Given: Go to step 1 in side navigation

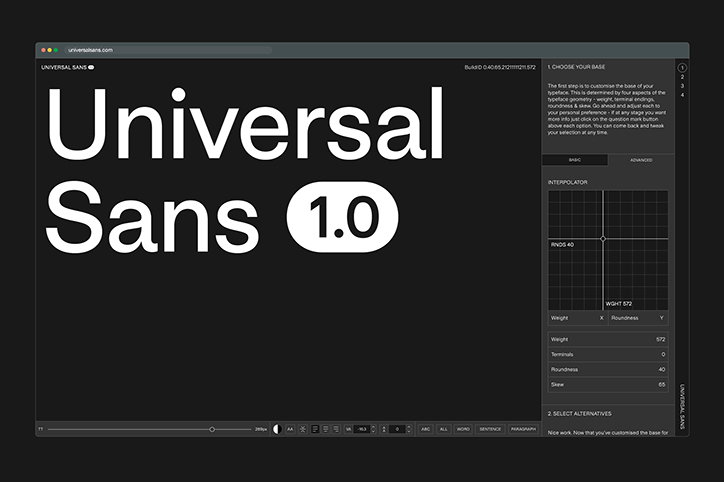Looking at the screenshot, I should (x=682, y=68).
